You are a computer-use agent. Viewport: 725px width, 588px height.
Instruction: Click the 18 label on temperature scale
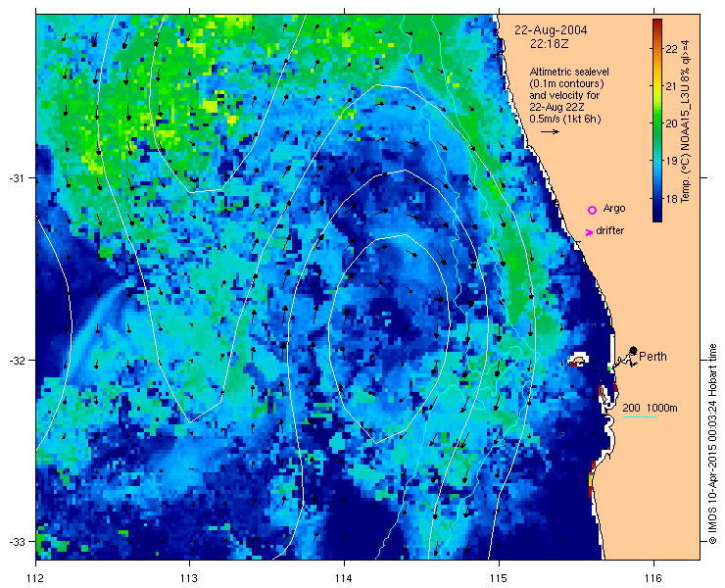pos(671,199)
